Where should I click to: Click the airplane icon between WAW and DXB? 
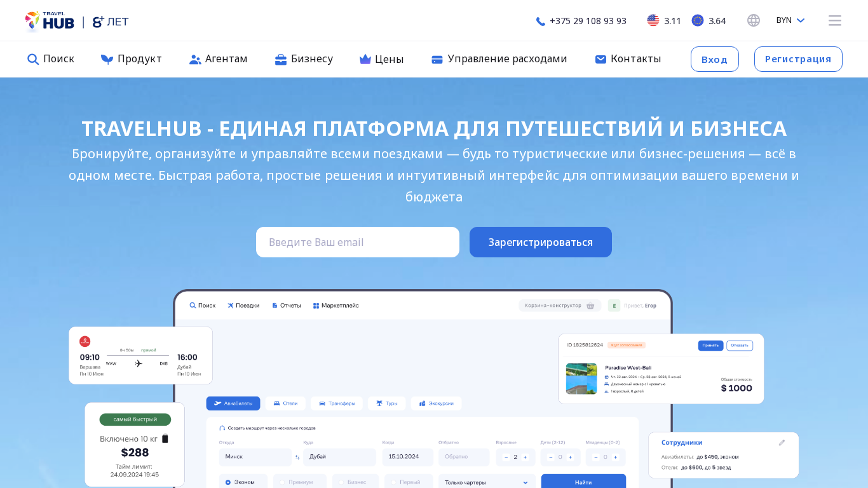(139, 363)
